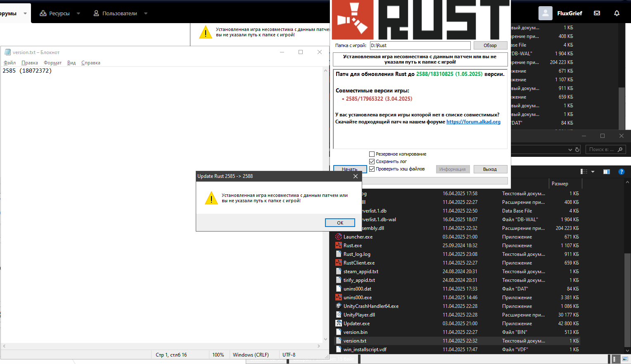Click the 2585/17965322 compatible version text
The width and height of the screenshot is (631, 364).
[x=379, y=99]
